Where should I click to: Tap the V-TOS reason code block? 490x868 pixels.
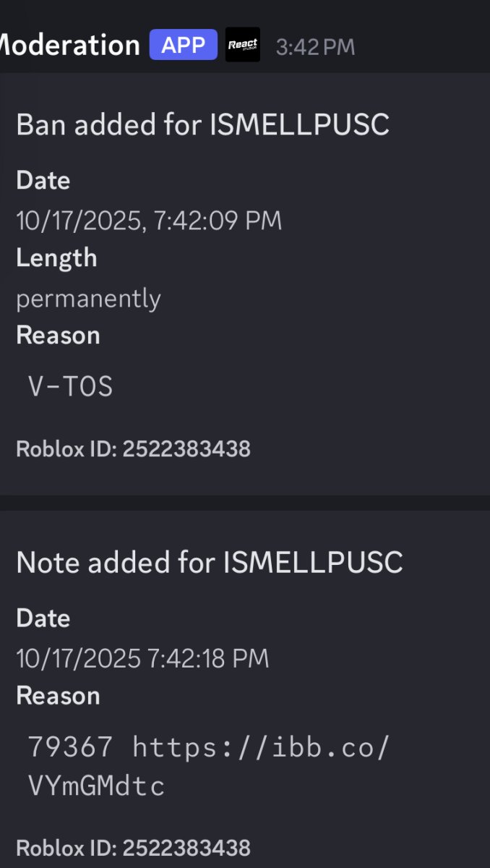click(71, 387)
